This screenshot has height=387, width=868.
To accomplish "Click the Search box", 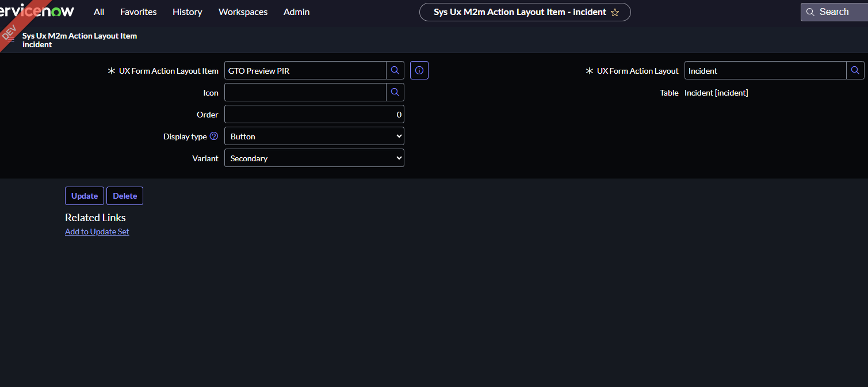I will pyautogui.click(x=834, y=12).
